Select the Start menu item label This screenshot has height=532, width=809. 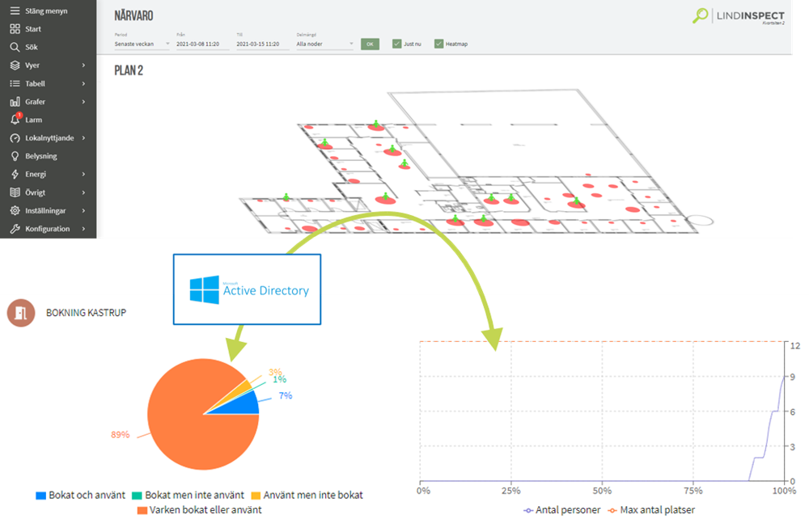33,29
